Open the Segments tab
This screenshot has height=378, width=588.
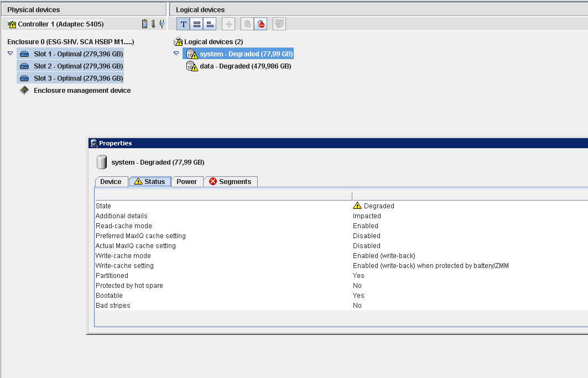(x=230, y=182)
